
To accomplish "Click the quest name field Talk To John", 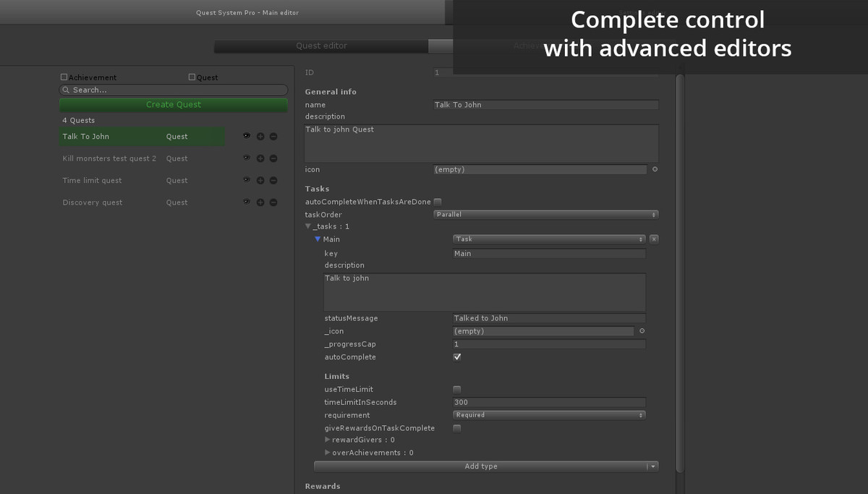I will [546, 105].
